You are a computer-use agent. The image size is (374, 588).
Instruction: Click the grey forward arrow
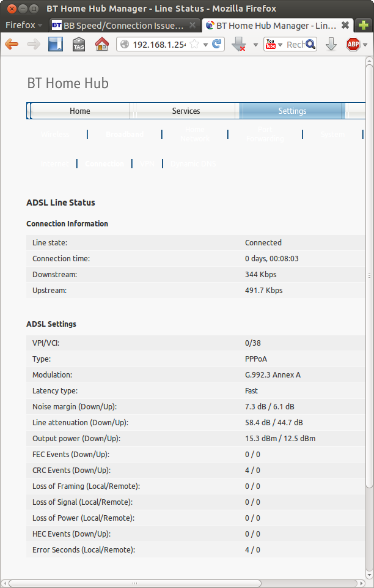click(x=34, y=44)
